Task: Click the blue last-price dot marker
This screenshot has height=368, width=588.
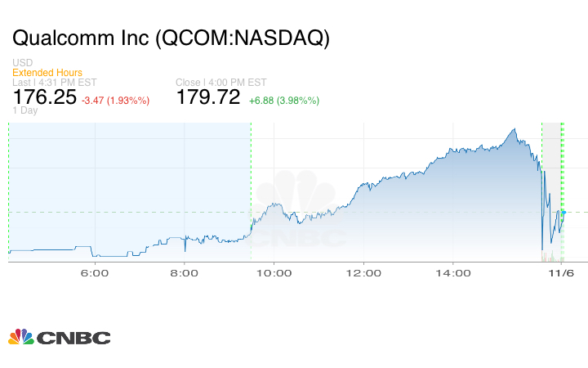Action: pyautogui.click(x=563, y=212)
